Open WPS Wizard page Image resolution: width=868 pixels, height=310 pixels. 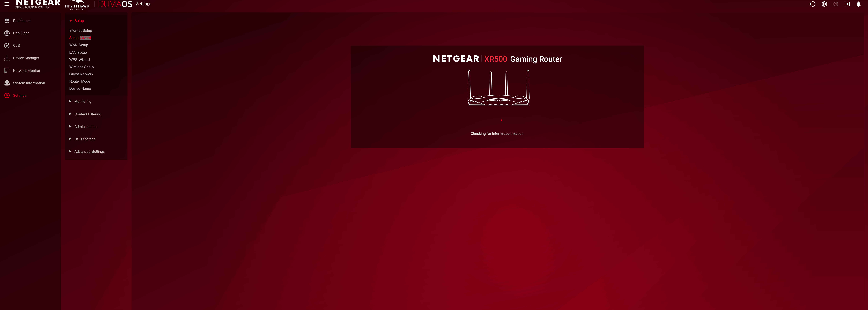click(x=79, y=60)
